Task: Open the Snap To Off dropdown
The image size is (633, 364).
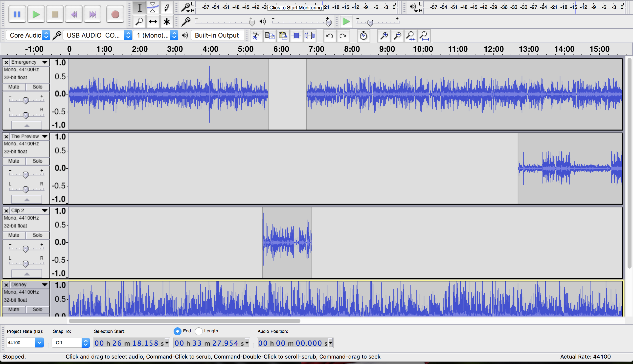Action: (x=71, y=342)
